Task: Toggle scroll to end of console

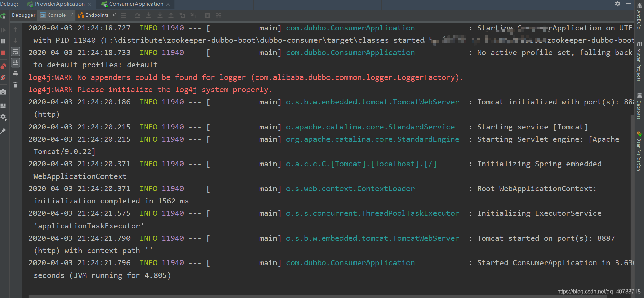Action: 15,63
